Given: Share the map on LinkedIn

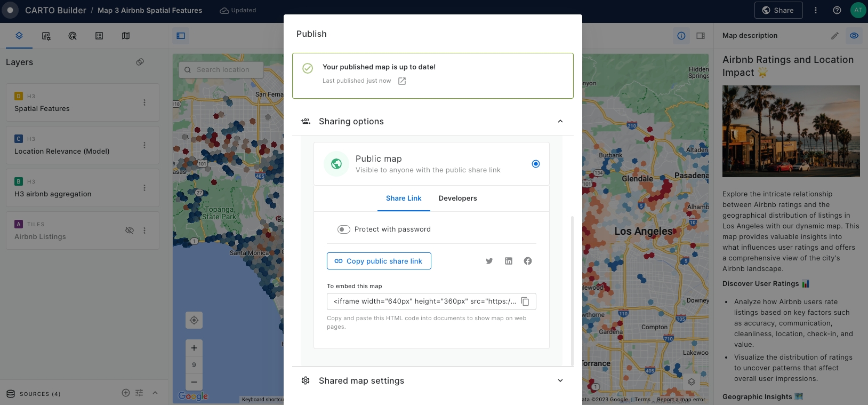Looking at the screenshot, I should point(509,261).
